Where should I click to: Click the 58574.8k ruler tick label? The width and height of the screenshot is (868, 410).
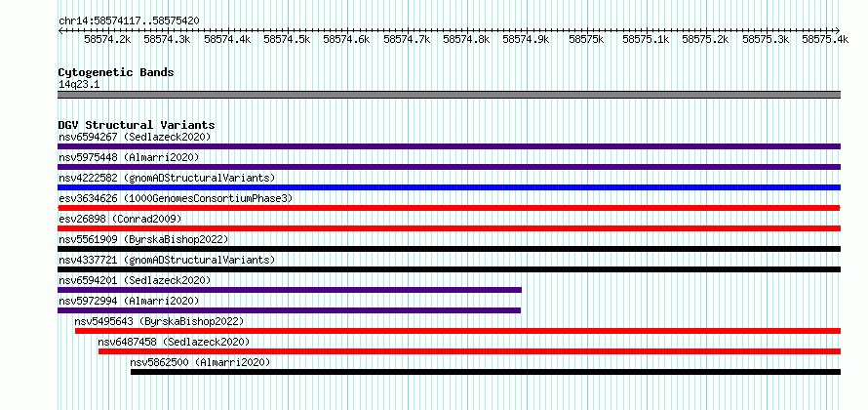pos(466,39)
